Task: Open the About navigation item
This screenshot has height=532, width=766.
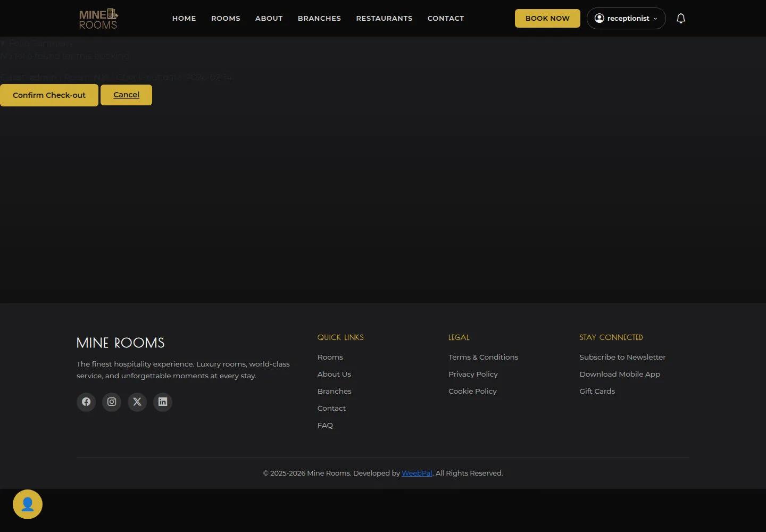Action: 269,18
